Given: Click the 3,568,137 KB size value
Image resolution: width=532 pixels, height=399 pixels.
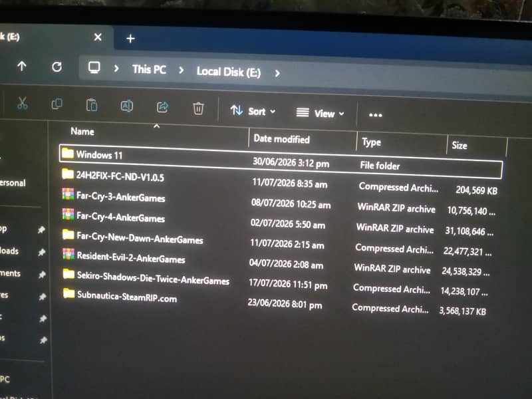Looking at the screenshot, I should [x=462, y=311].
